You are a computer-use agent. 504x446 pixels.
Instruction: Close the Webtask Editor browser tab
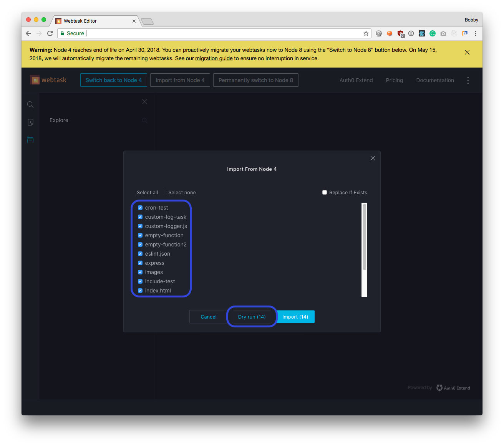point(134,21)
